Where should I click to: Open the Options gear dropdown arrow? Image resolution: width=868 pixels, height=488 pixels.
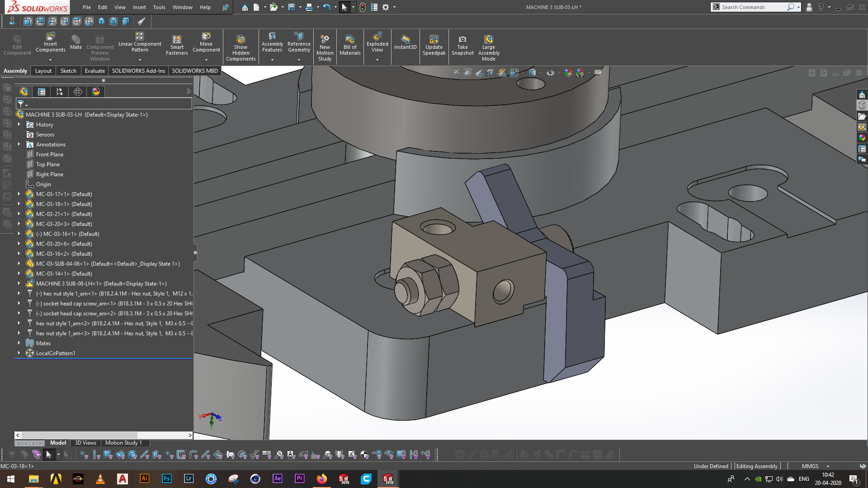coord(395,7)
